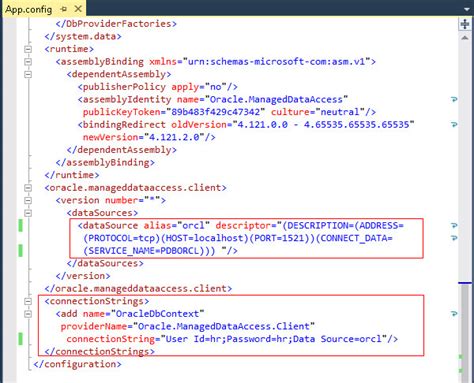Viewport: 474px width, 383px height.
Task: Click the closing dataSources tag
Action: [105, 263]
